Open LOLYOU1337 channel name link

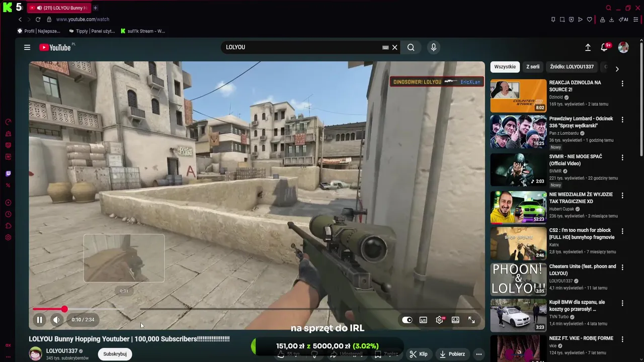pos(62,351)
